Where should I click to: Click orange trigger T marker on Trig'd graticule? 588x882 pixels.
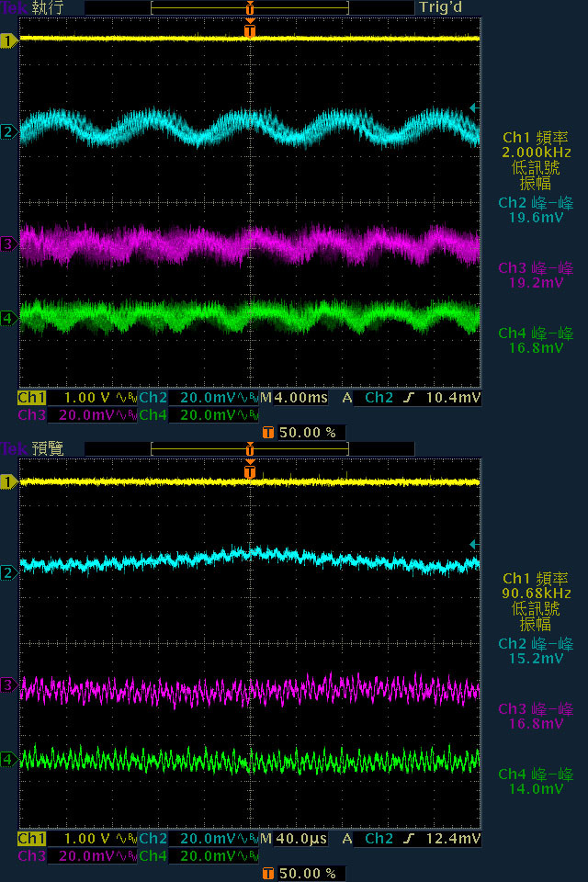tap(250, 29)
